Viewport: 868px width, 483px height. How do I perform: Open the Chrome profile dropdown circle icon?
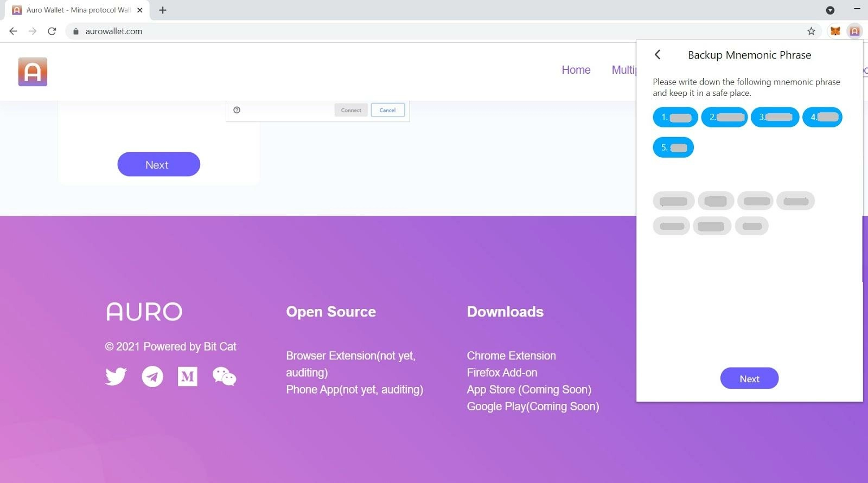830,10
